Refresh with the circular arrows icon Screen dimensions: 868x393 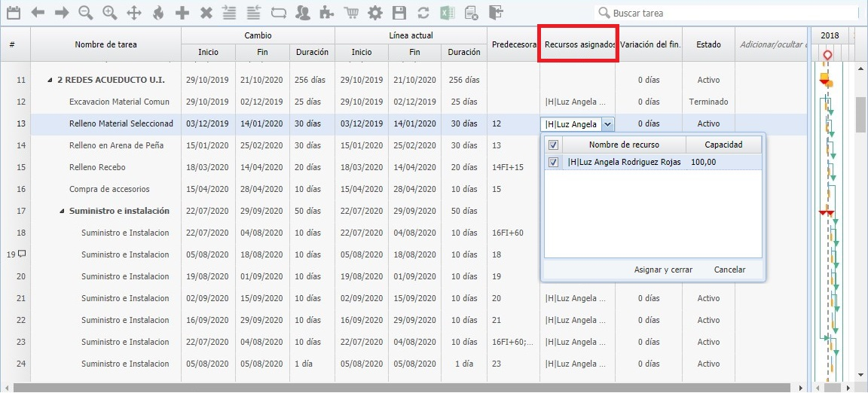[423, 13]
